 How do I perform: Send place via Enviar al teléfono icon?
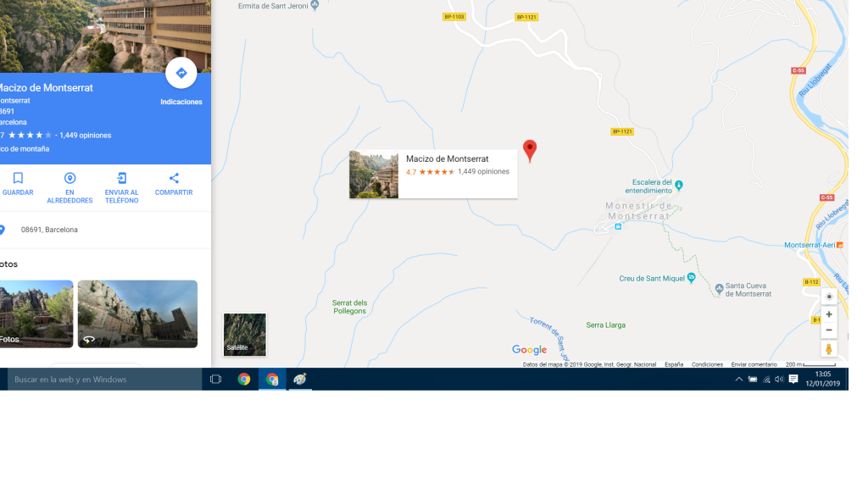pos(122,179)
